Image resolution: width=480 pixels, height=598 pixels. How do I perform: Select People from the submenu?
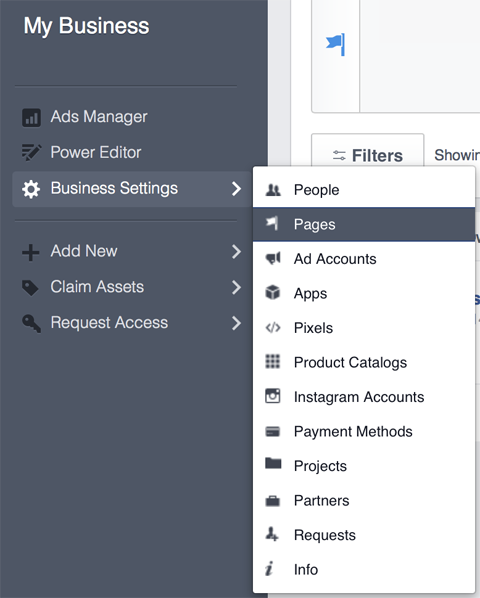pyautogui.click(x=364, y=190)
